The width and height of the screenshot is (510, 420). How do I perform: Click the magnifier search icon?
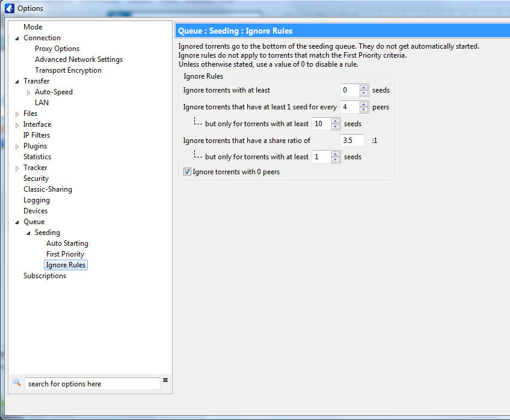coord(17,382)
